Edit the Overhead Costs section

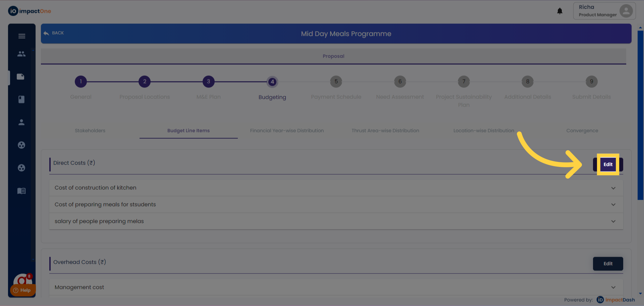[x=608, y=264]
